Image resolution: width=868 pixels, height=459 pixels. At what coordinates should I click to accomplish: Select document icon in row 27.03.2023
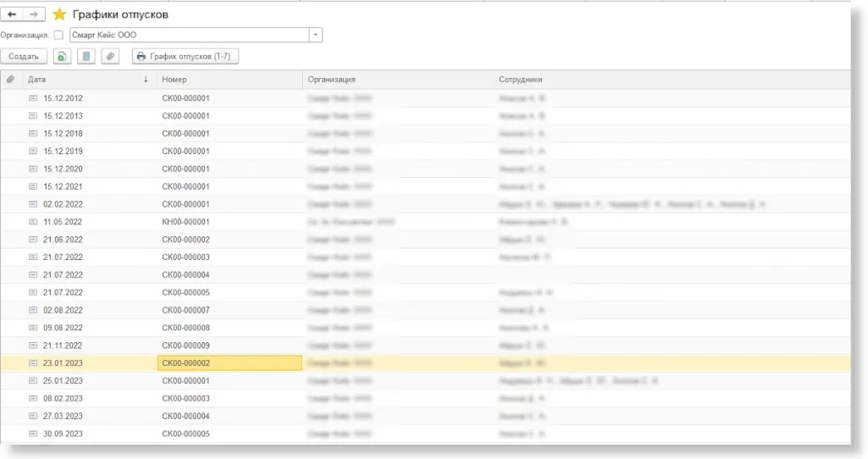pos(33,417)
